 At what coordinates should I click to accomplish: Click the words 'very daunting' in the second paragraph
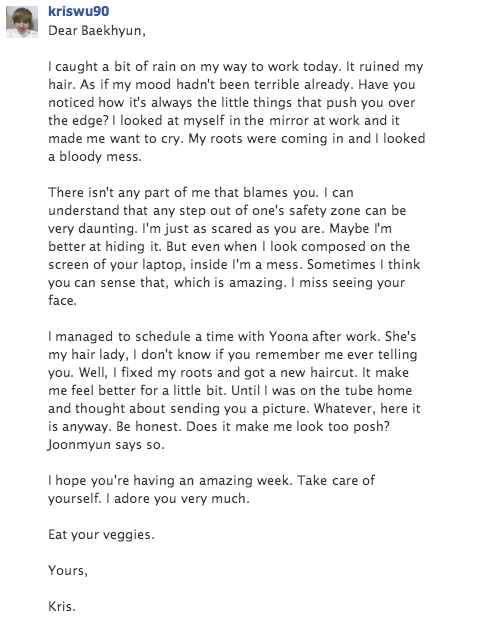click(x=92, y=229)
